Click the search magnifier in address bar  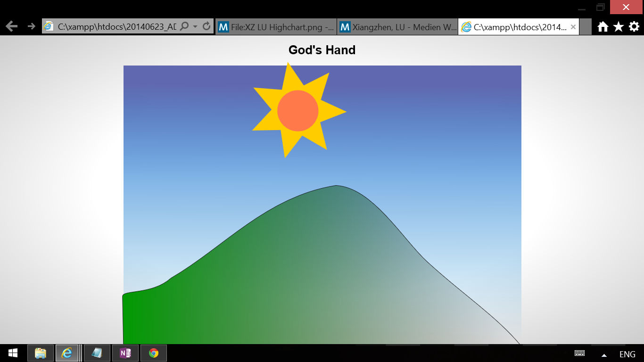pos(184,26)
